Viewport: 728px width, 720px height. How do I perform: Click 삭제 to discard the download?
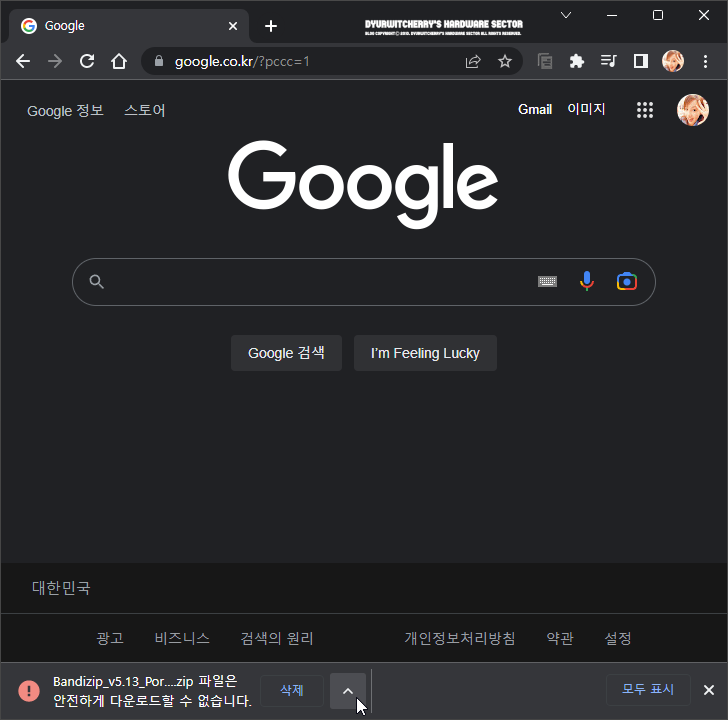292,691
